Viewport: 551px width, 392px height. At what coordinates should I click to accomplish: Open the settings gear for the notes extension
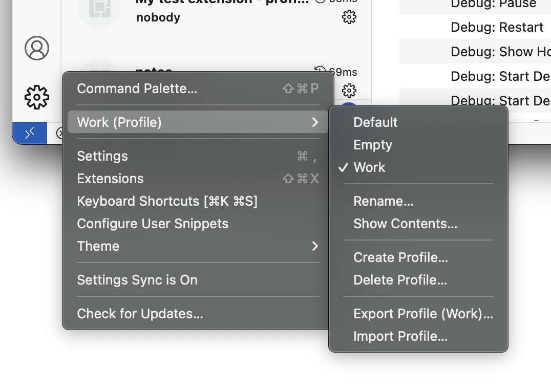point(349,91)
